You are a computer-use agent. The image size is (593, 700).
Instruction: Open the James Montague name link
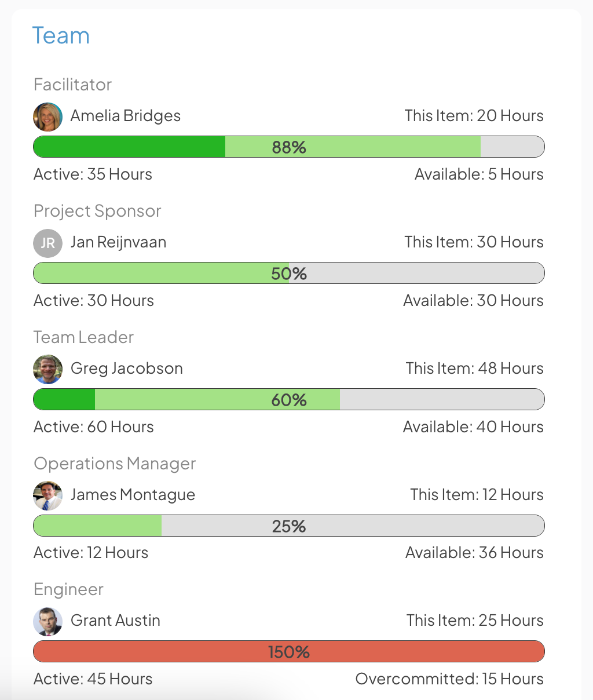click(133, 495)
